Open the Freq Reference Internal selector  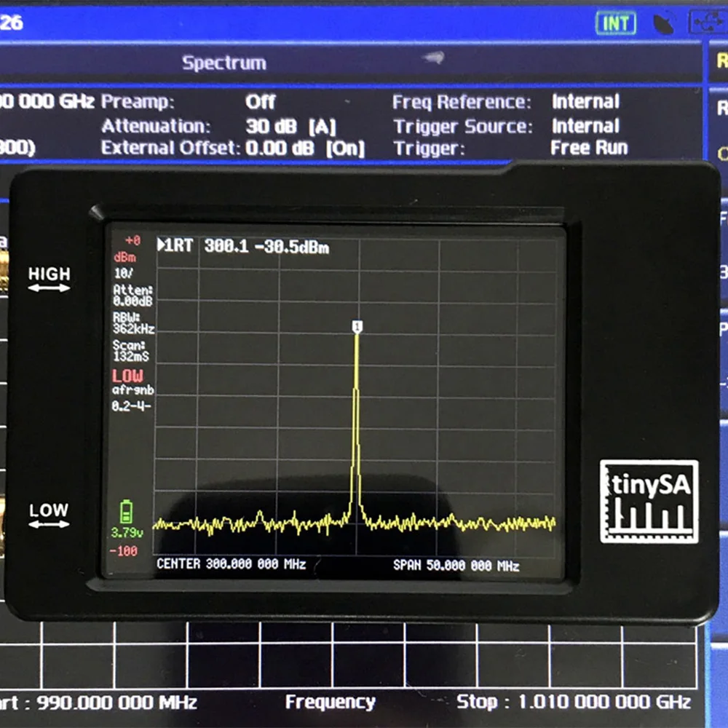point(585,102)
